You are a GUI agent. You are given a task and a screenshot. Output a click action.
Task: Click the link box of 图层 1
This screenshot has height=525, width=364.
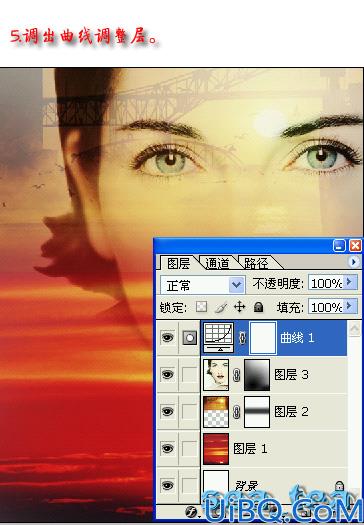(x=190, y=448)
